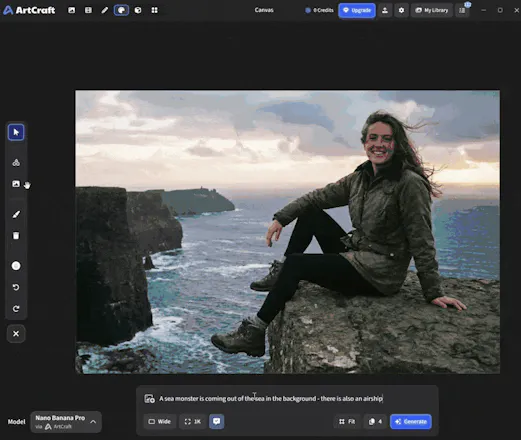Click the undo arrow icon
521x440 pixels.
coord(16,287)
